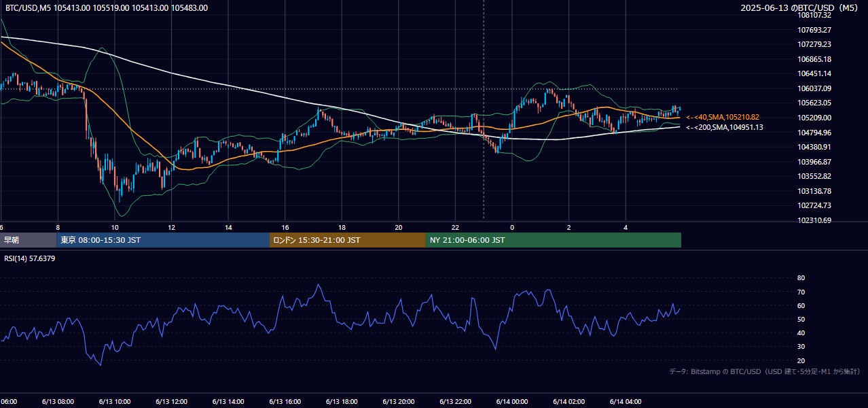The width and height of the screenshot is (868, 408).
Task: Click the BTC/USD,M5 OHLC header text
Action: tap(107, 8)
